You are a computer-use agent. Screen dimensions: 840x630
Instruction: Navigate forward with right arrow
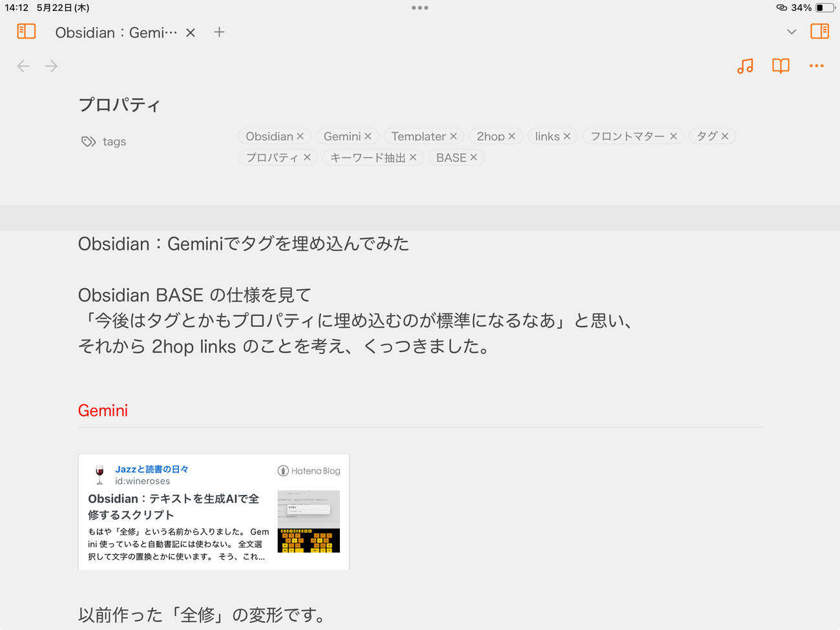click(52, 66)
